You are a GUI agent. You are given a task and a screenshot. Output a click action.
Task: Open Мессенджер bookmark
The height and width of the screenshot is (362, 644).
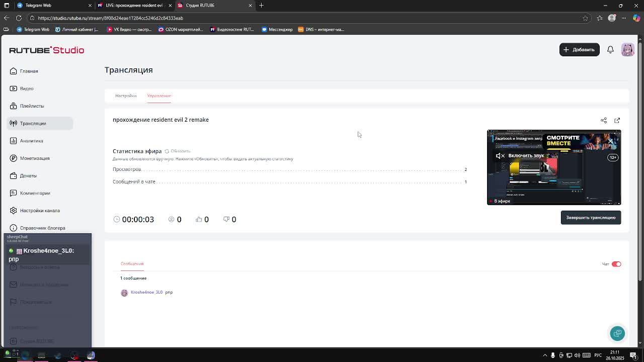coord(277,29)
